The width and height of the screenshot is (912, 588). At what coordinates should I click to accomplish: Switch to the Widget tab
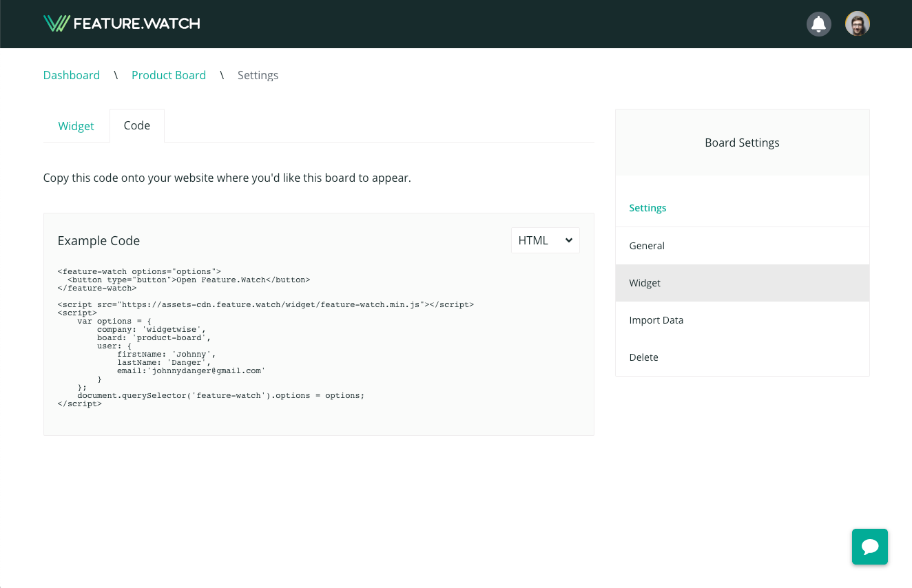coord(76,126)
